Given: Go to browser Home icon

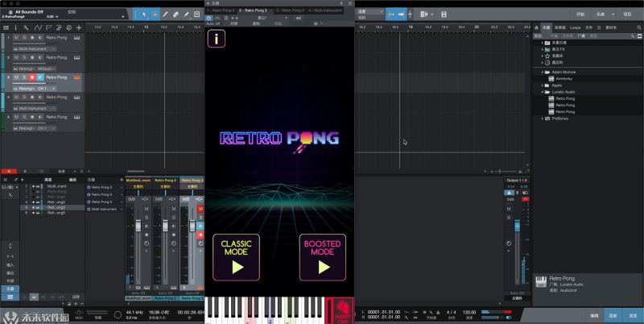Looking at the screenshot, I should 536,27.
